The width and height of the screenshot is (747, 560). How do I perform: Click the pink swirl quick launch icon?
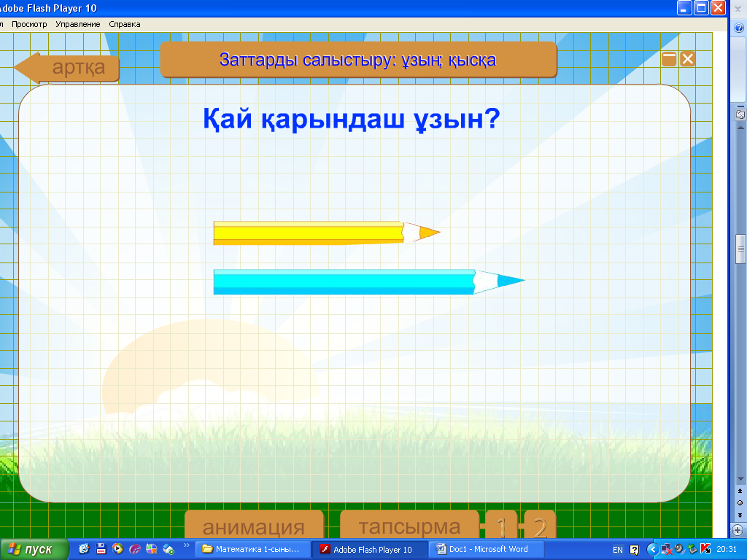coord(135,549)
